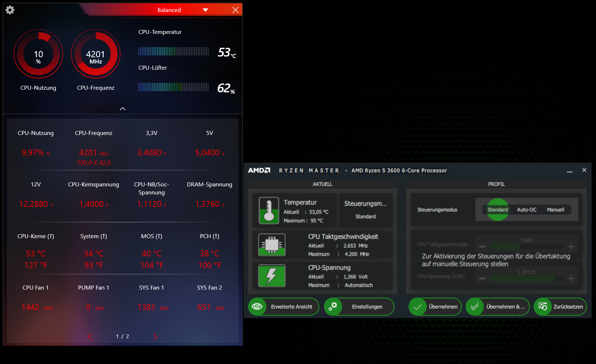Image resolution: width=596 pixels, height=364 pixels.
Task: Click the 3,3V value 3,4080 V
Action: 152,153
